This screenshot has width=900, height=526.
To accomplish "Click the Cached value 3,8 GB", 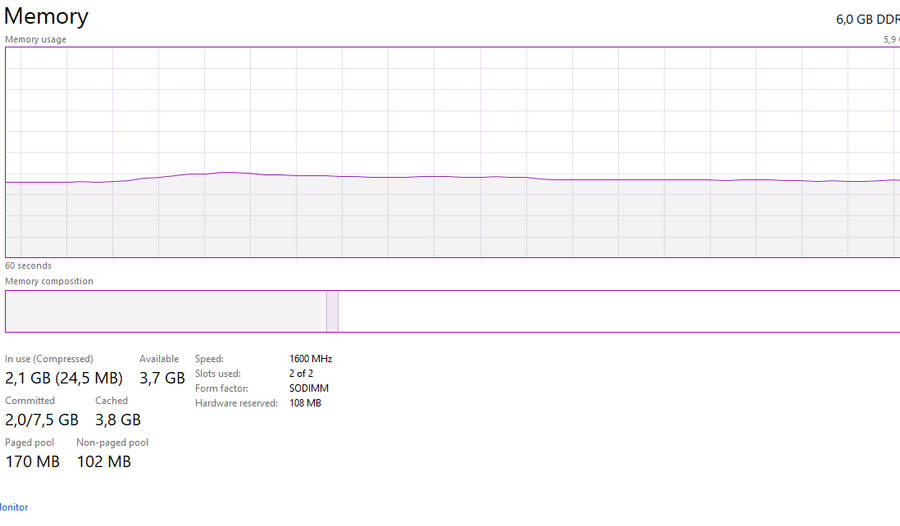I will pos(117,419).
